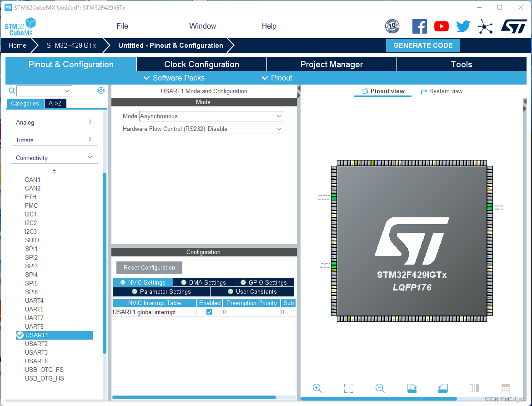This screenshot has height=406, width=532.
Task: Open the ST 10 years anniversary badge
Action: pos(392,26)
